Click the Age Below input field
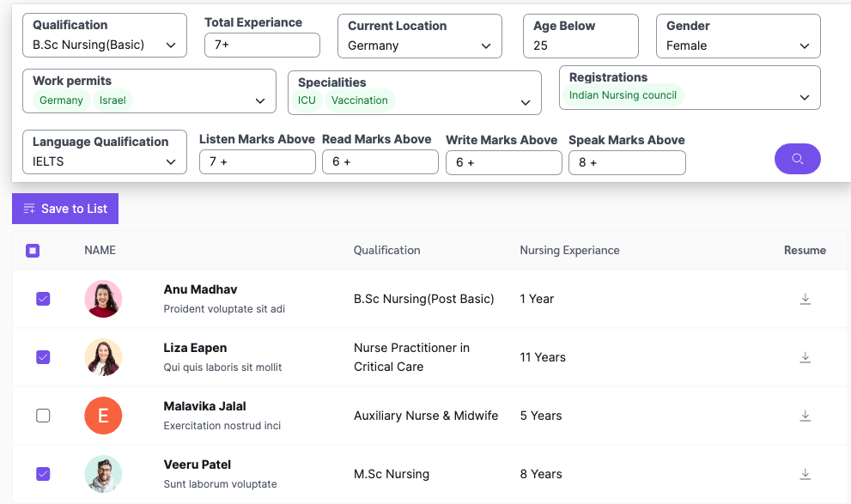851x504 pixels. coord(581,45)
